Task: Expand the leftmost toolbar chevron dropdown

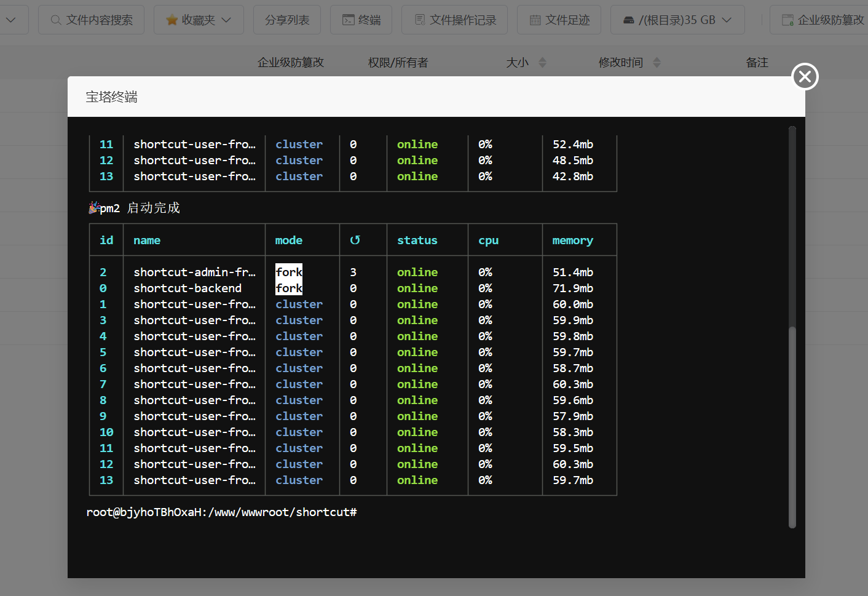Action: coord(10,20)
